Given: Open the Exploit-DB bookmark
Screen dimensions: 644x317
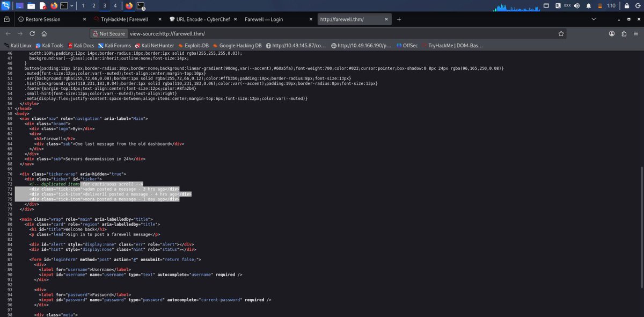Looking at the screenshot, I should 194,46.
